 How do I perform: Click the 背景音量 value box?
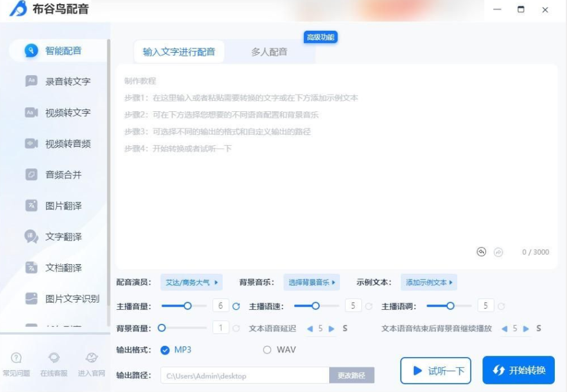click(220, 328)
